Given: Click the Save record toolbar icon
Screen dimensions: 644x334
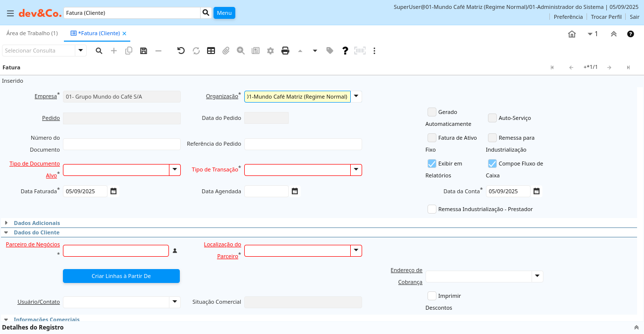Looking at the screenshot, I should coord(144,51).
